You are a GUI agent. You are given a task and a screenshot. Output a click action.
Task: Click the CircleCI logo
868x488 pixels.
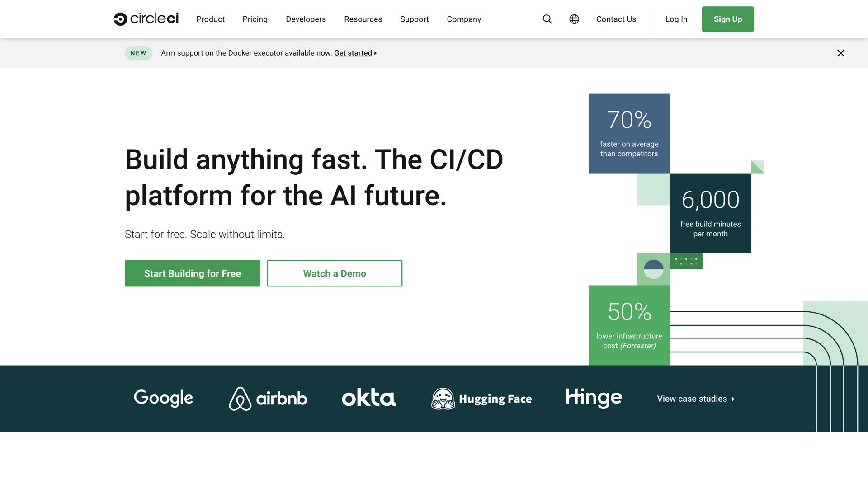pos(146,19)
